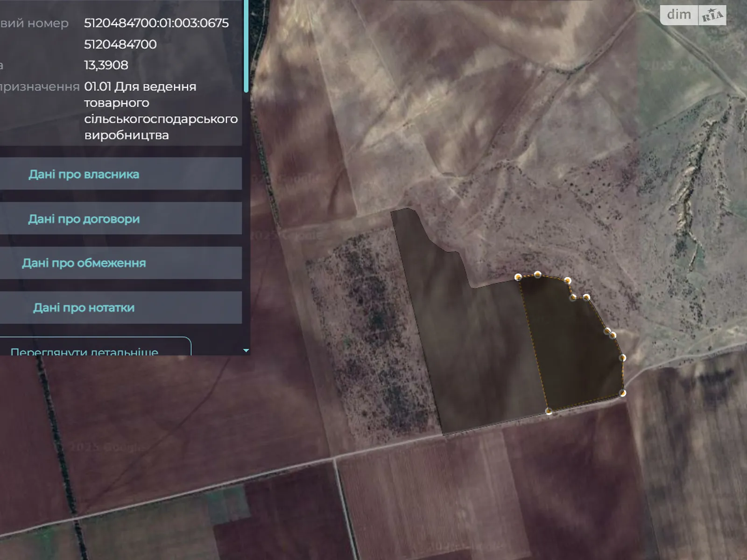Image resolution: width=747 pixels, height=560 pixels.
Task: Click the topmost vertex of highlighted parcel
Action: point(537,274)
